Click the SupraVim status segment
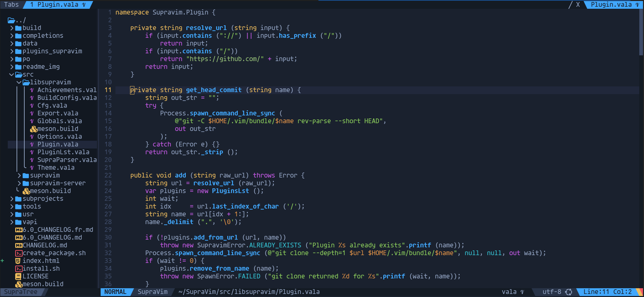 pos(153,292)
